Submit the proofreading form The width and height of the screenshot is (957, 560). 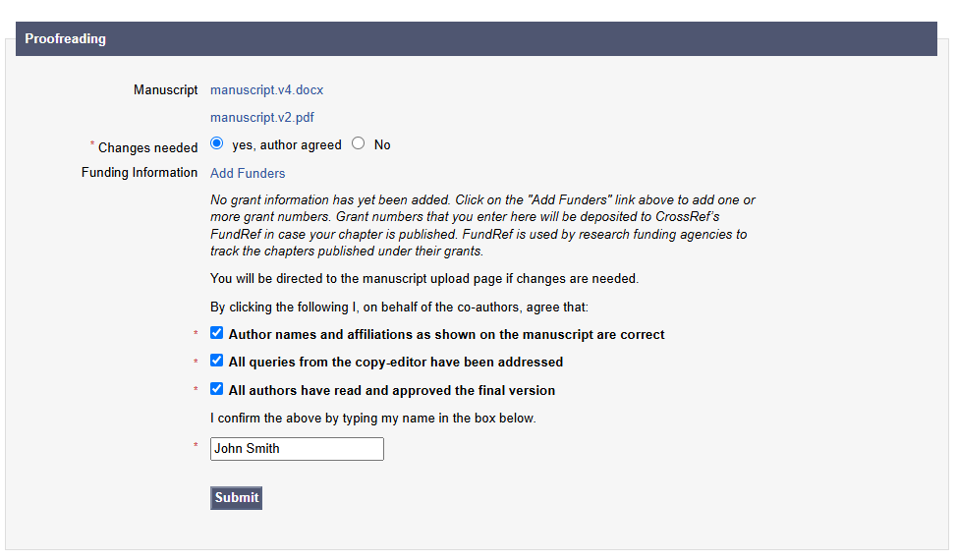tap(236, 498)
